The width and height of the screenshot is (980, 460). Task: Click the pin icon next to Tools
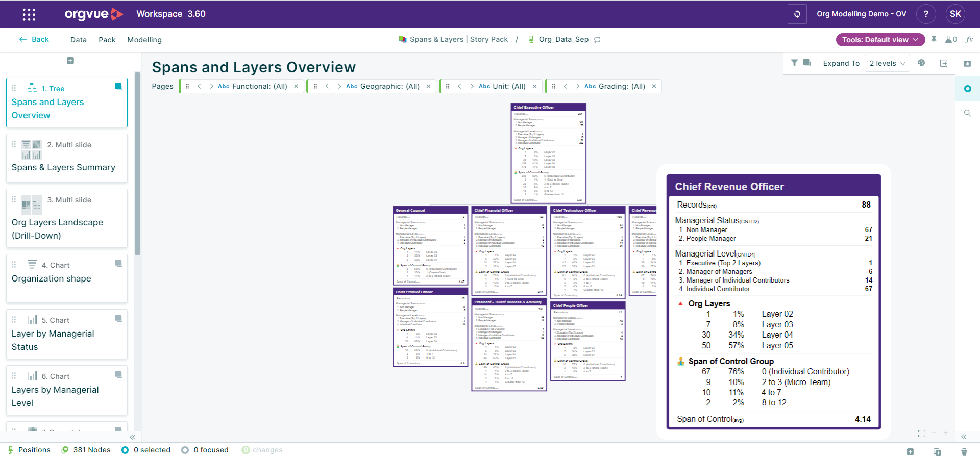pos(934,39)
